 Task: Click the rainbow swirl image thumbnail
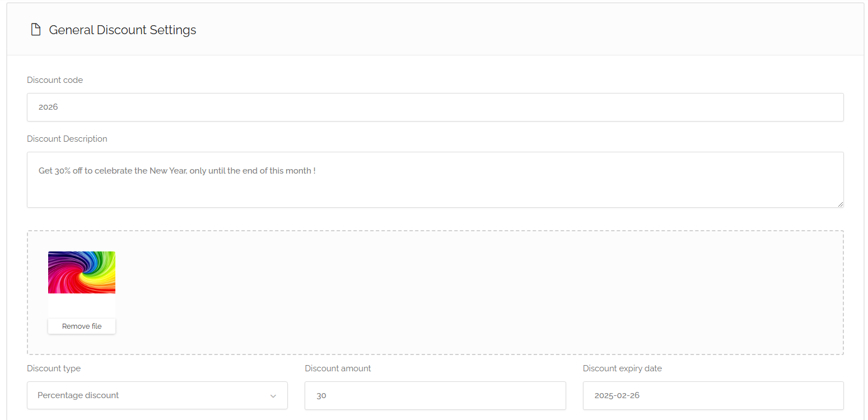(82, 272)
